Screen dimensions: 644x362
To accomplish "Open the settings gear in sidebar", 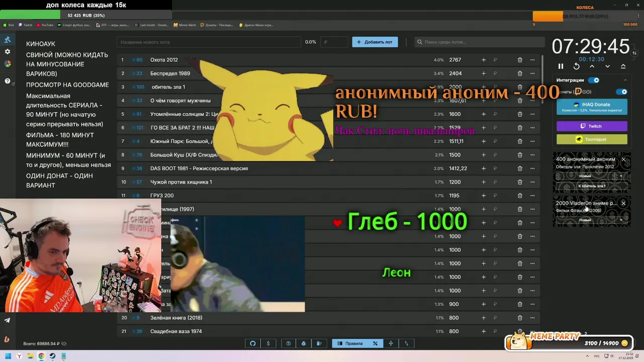I will [x=8, y=52].
